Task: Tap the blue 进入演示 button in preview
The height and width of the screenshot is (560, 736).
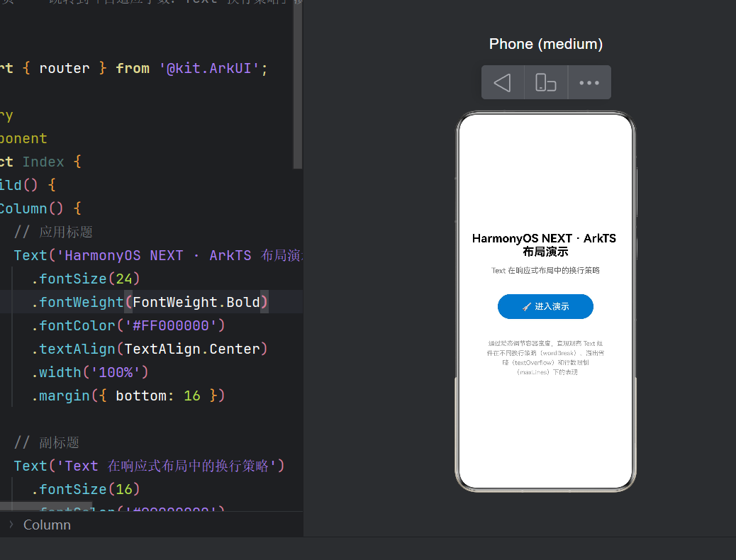Action: 545,306
